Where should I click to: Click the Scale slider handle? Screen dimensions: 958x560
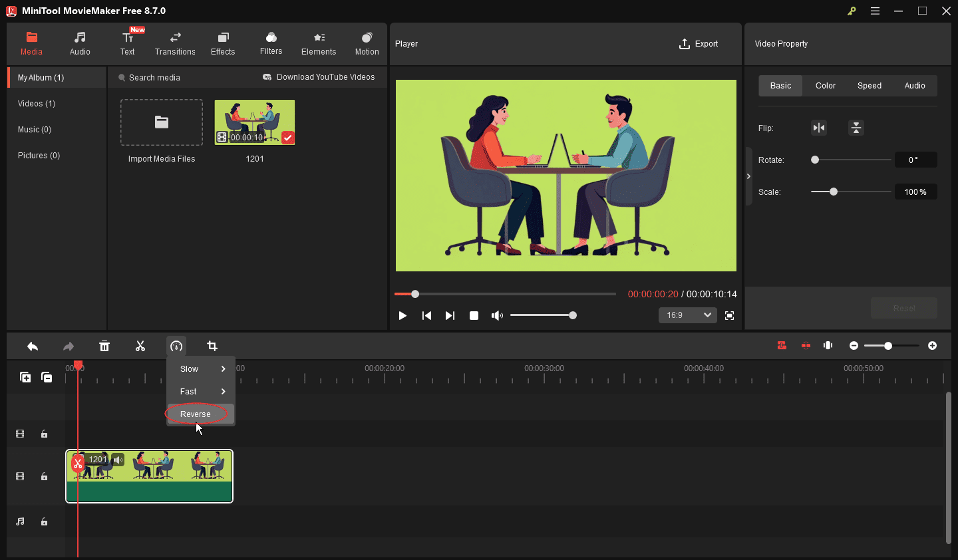pos(834,192)
